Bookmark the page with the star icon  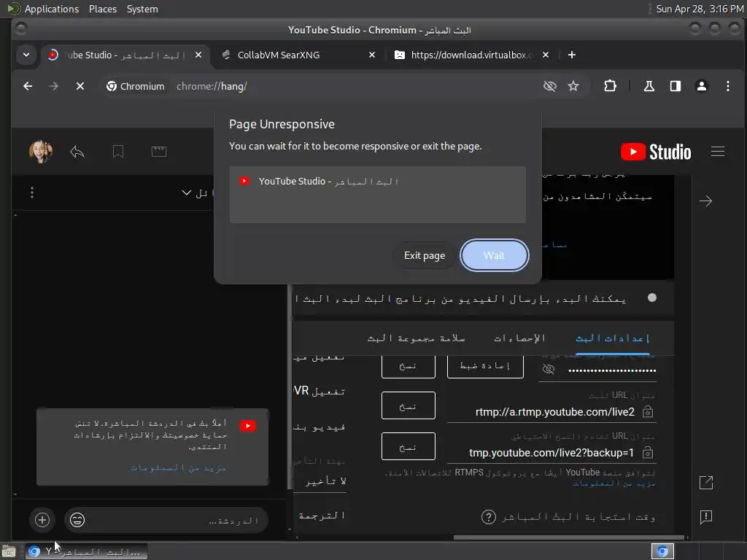tap(573, 86)
